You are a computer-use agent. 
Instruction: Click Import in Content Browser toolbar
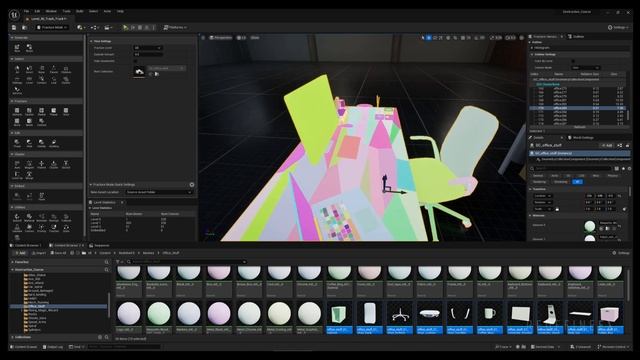coord(39,253)
